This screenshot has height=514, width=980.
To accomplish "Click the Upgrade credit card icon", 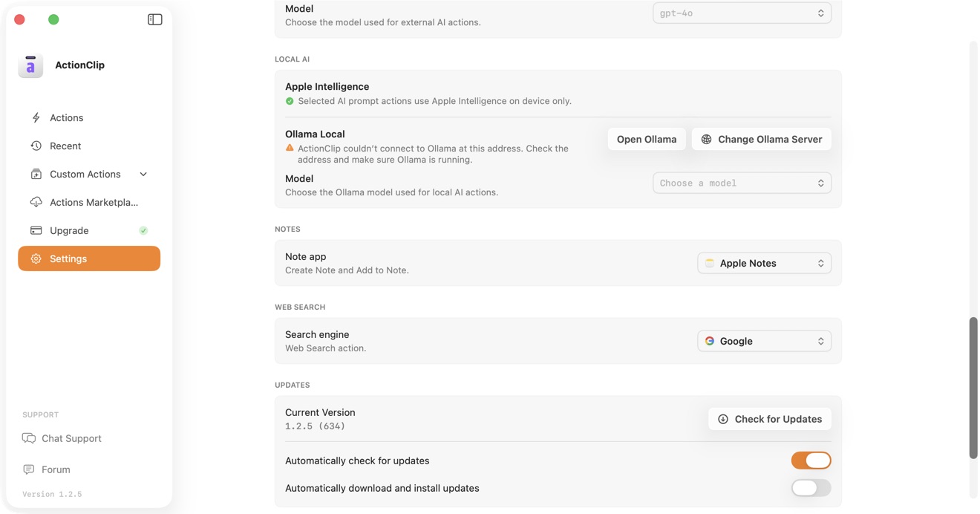I will tap(36, 230).
